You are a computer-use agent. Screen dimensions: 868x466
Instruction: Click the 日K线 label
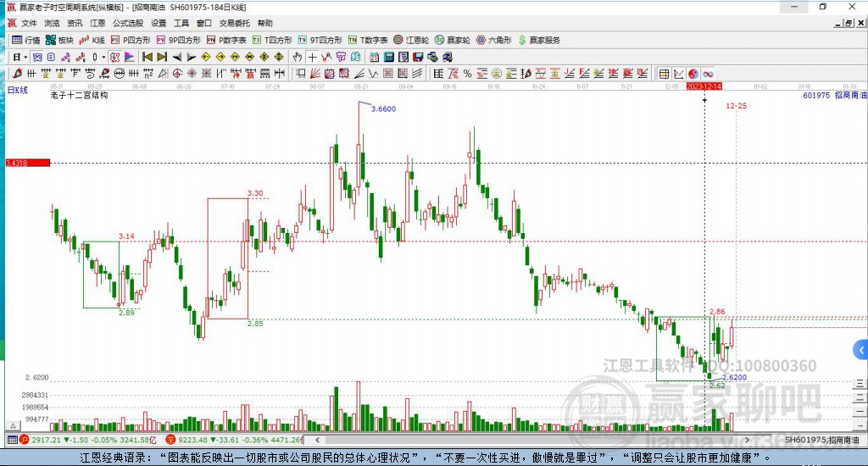(x=18, y=90)
